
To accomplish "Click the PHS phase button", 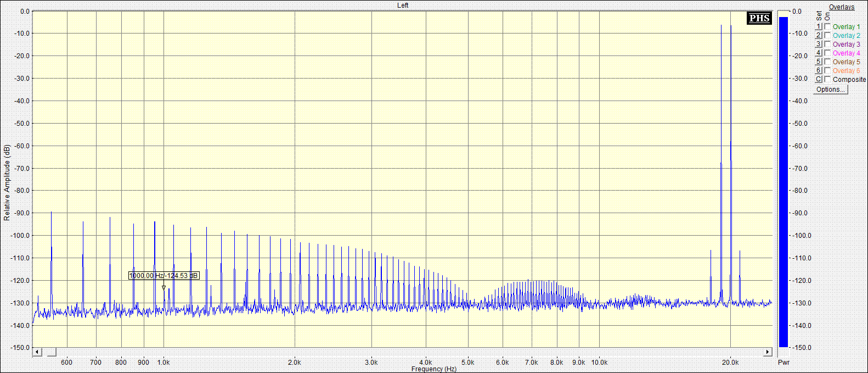I will [x=759, y=18].
